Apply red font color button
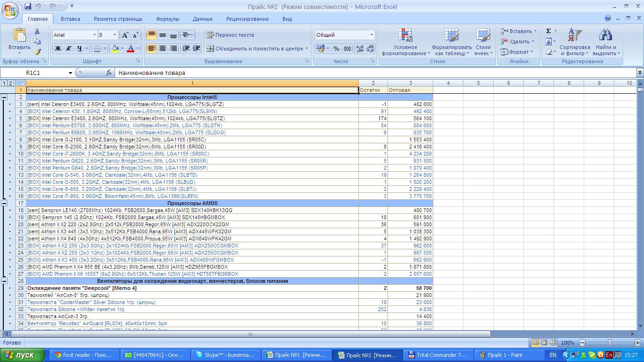Image resolution: width=644 pixels, height=362 pixels. click(131, 48)
